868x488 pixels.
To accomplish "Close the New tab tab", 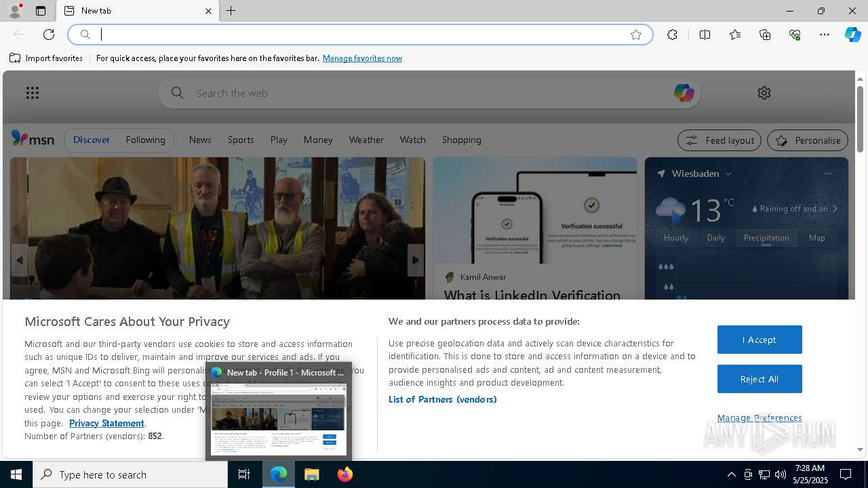I will pyautogui.click(x=208, y=11).
